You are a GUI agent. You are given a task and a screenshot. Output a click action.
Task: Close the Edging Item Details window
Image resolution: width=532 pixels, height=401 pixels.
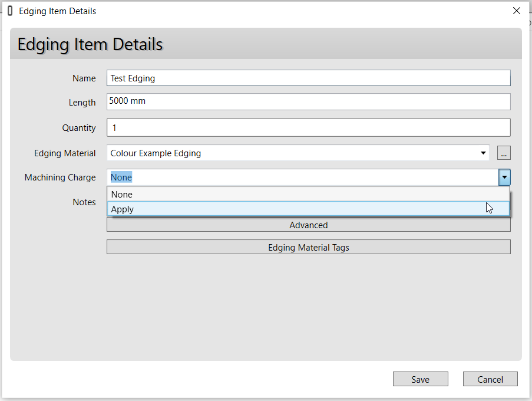(x=517, y=11)
